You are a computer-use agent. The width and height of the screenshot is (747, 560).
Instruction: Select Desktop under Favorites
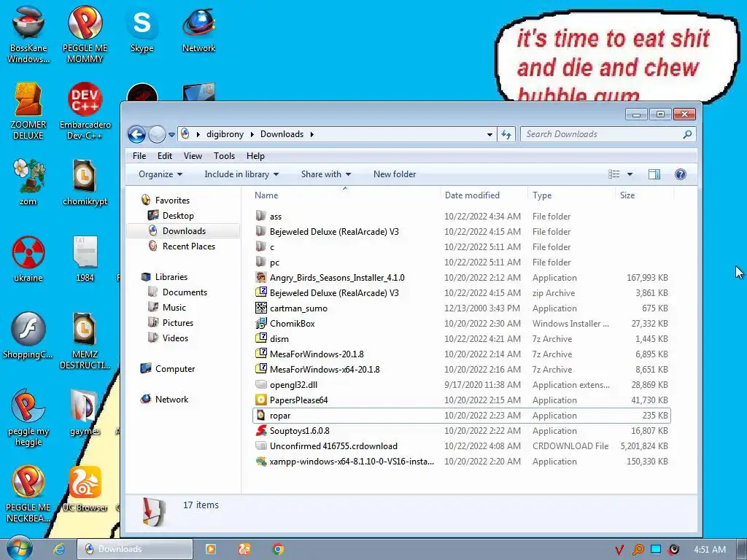(x=178, y=216)
